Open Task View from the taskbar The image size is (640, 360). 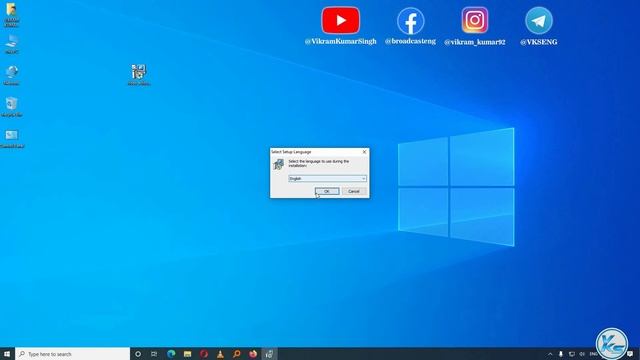tap(154, 354)
